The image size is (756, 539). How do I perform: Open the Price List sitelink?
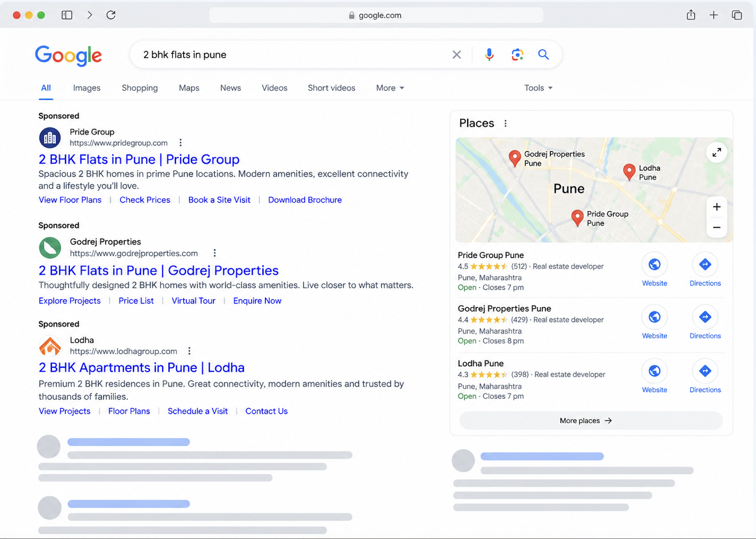[x=136, y=301]
